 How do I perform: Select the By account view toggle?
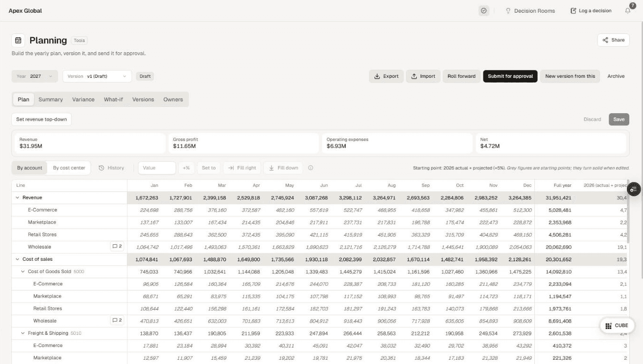30,168
